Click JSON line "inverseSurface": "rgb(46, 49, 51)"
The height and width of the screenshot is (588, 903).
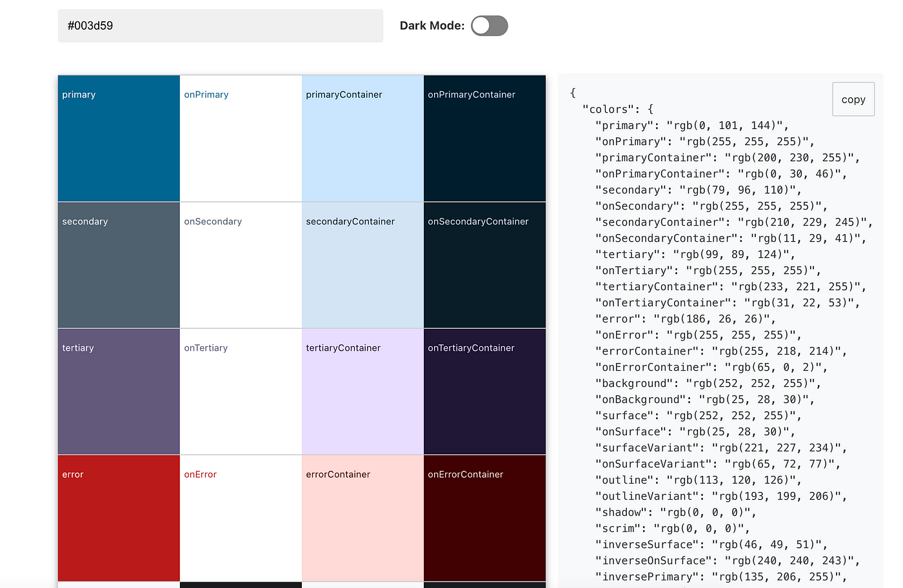[x=711, y=544]
